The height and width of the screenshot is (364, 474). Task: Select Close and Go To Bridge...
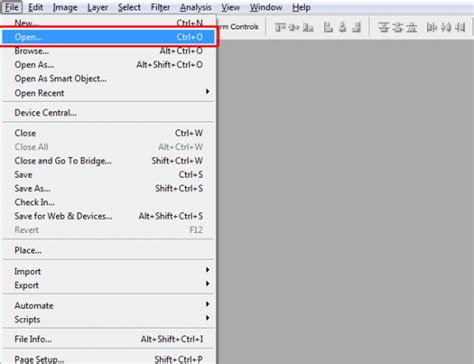click(108, 161)
